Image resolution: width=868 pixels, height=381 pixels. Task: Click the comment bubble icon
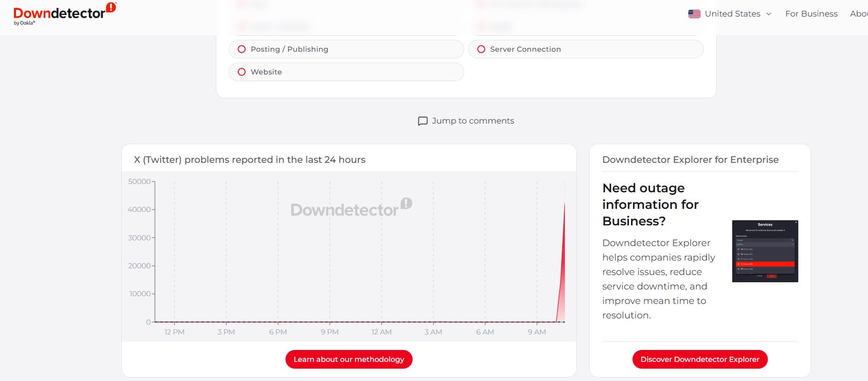422,121
